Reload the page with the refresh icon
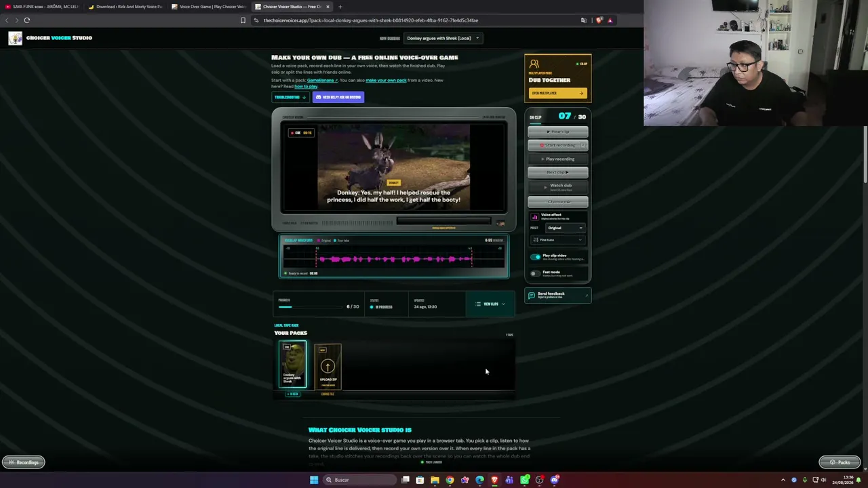The width and height of the screenshot is (868, 488). pyautogui.click(x=27, y=20)
